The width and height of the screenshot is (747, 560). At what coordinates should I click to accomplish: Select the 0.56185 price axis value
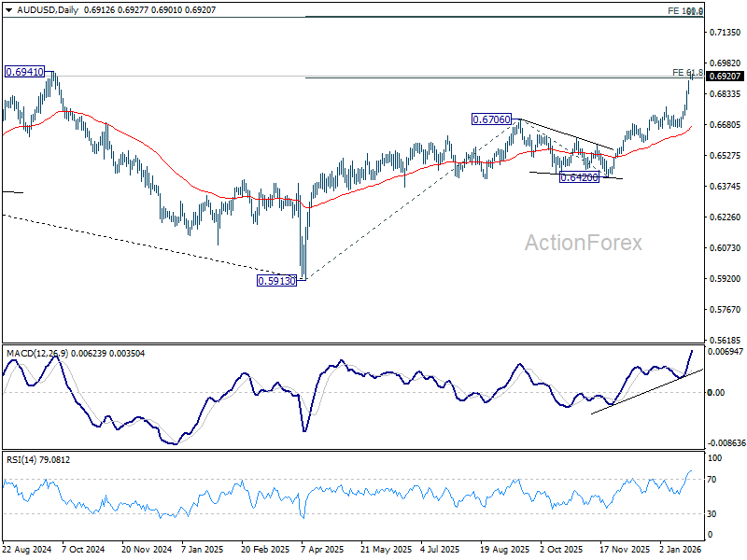pyautogui.click(x=725, y=341)
